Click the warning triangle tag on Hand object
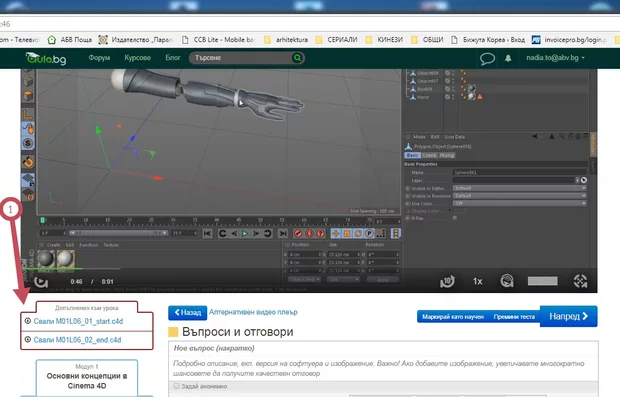Screen dimensions: 620x397 click(480, 96)
